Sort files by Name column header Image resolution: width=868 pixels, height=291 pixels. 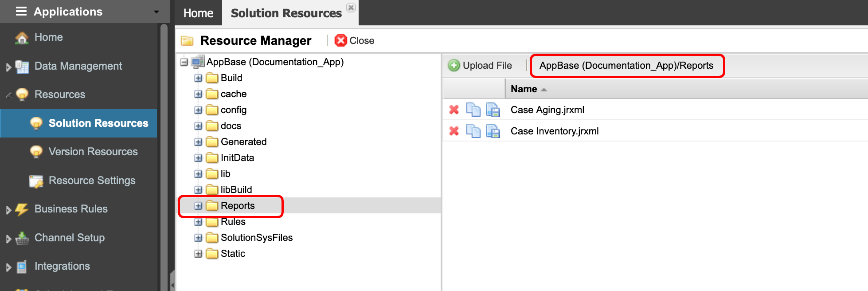tap(524, 89)
